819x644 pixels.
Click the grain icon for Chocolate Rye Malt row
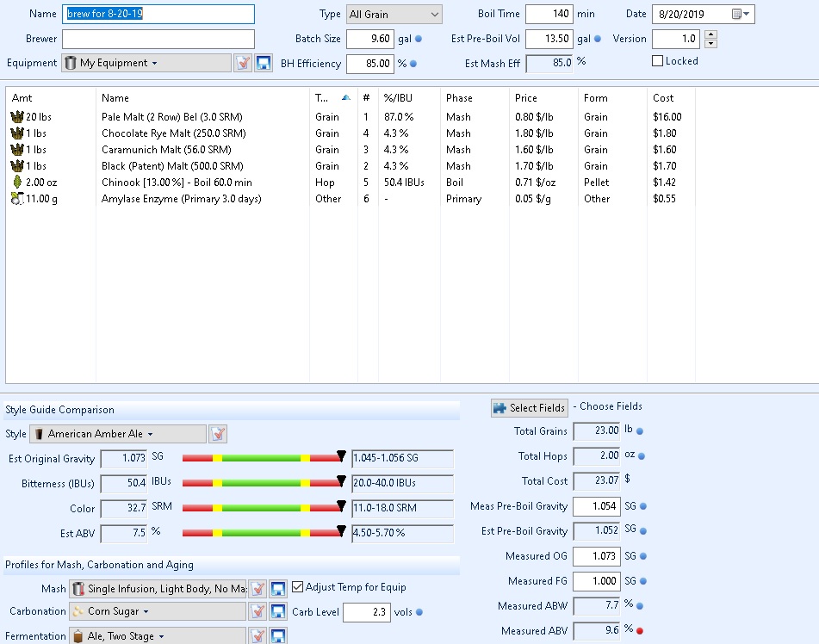tap(16, 133)
